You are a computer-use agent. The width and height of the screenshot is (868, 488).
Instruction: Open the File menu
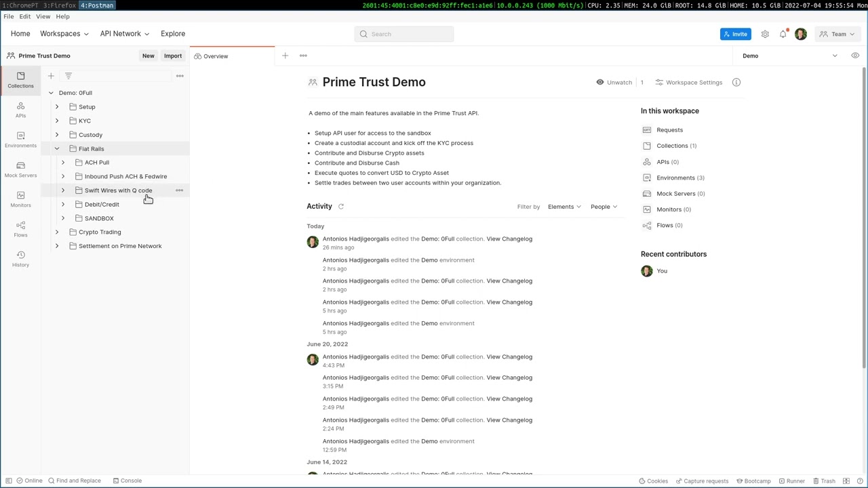tap(9, 16)
